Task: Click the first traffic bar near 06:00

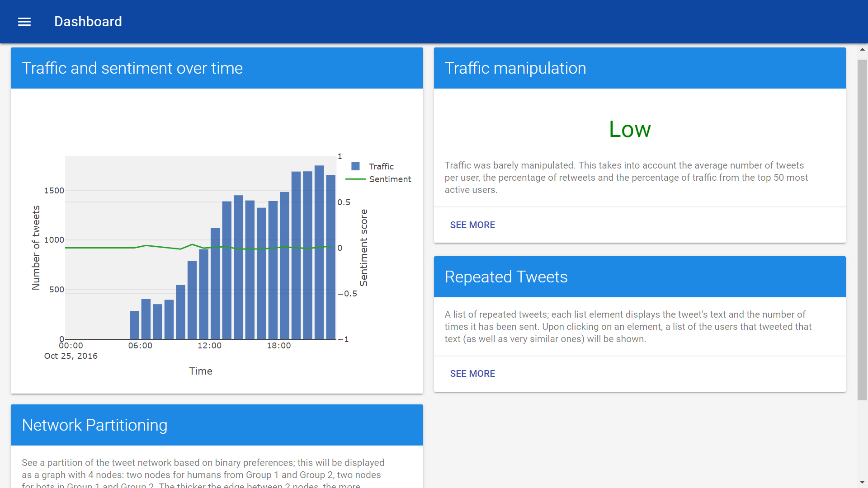Action: (134, 325)
